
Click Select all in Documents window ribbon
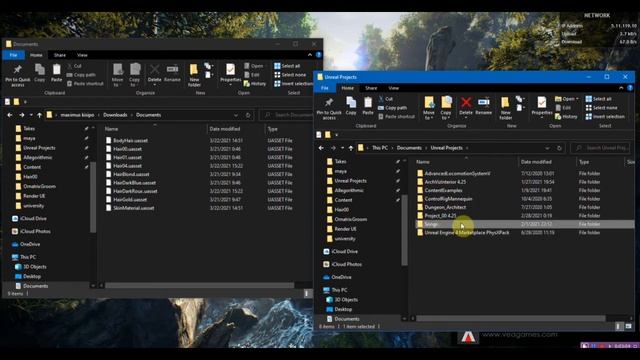pyautogui.click(x=287, y=66)
